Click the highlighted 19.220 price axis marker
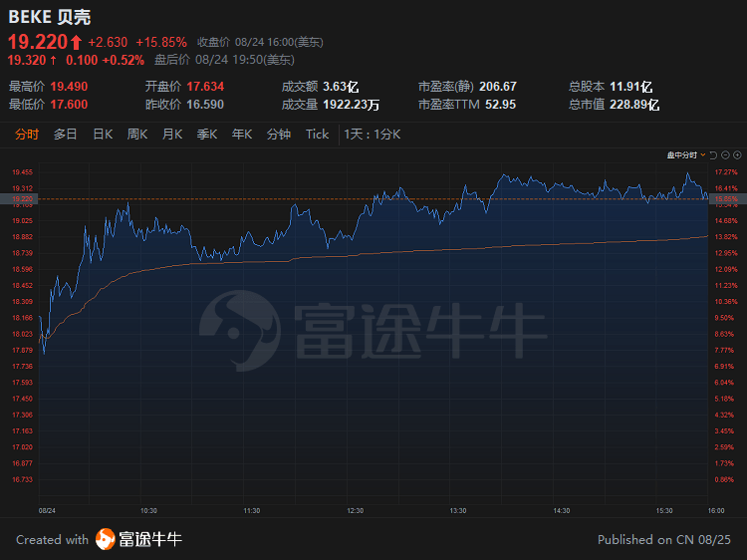 point(19,198)
